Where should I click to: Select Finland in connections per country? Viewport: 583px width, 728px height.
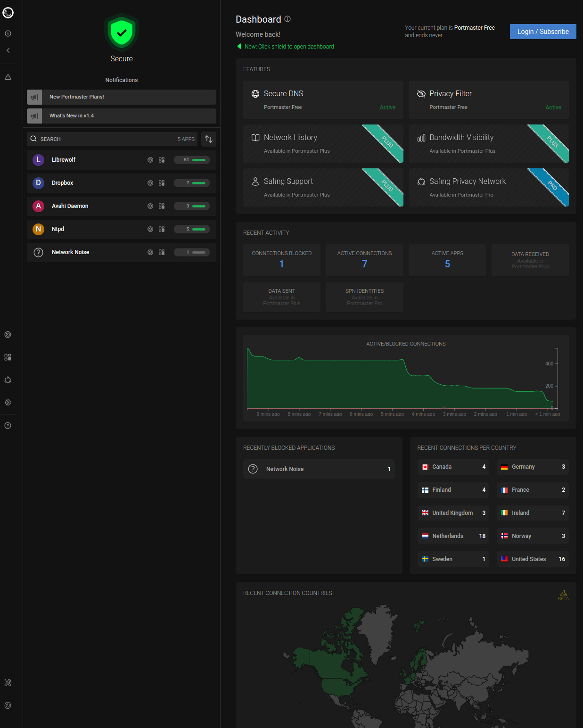click(x=453, y=490)
